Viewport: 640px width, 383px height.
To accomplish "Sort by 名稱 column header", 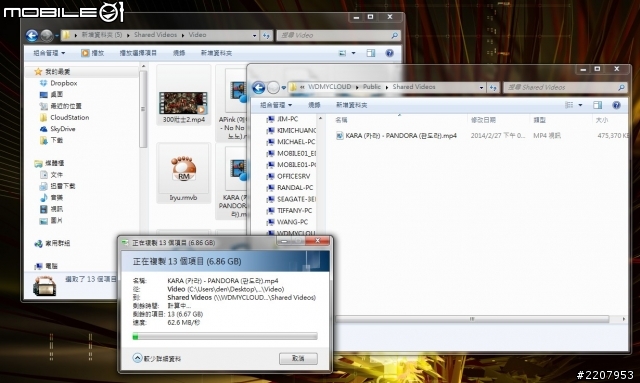I will 341,120.
